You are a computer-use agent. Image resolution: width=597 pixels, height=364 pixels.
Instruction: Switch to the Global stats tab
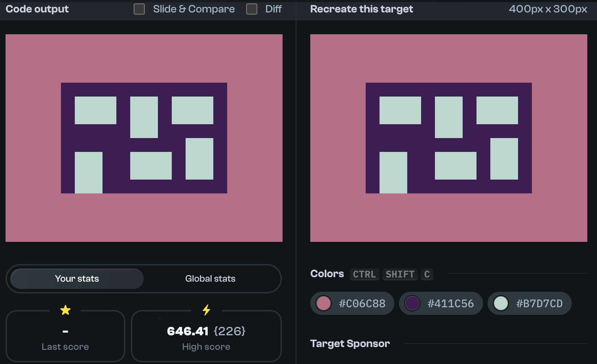(x=210, y=279)
